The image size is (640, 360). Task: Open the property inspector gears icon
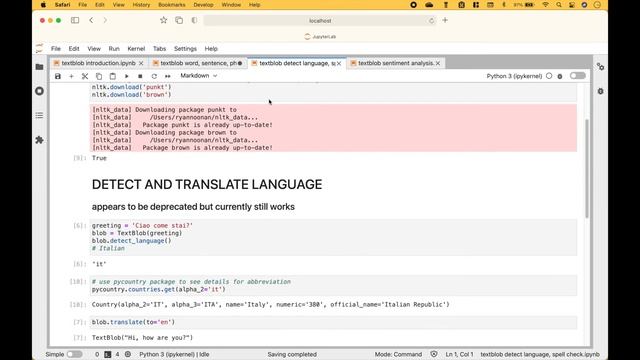pyautogui.click(x=600, y=67)
